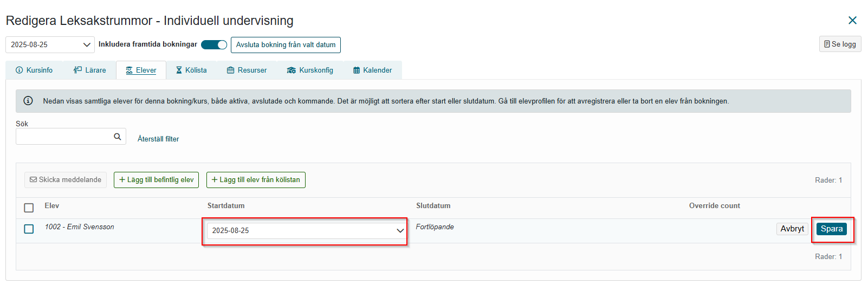Click Lägg till befintlig elev button
The height and width of the screenshot is (297, 868).
click(x=156, y=180)
